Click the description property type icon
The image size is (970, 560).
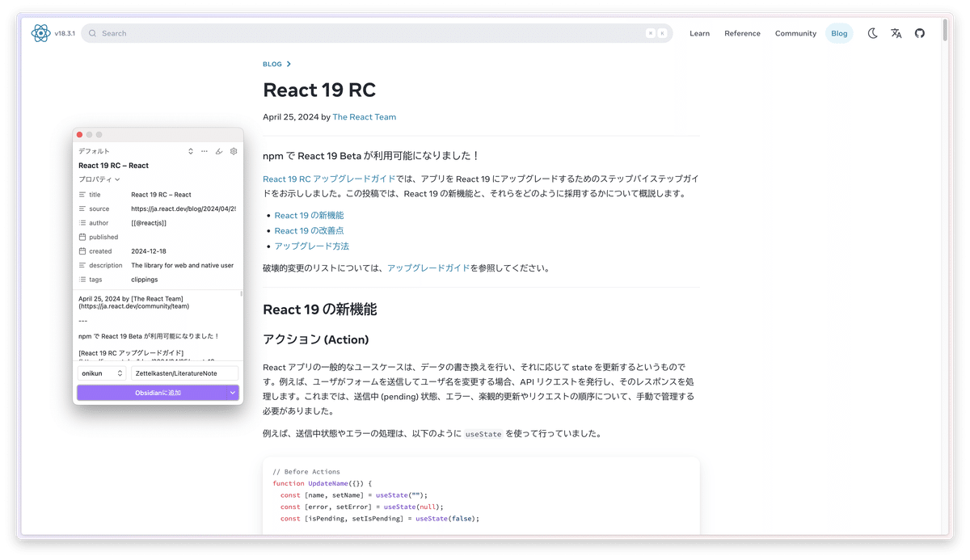[x=82, y=265]
